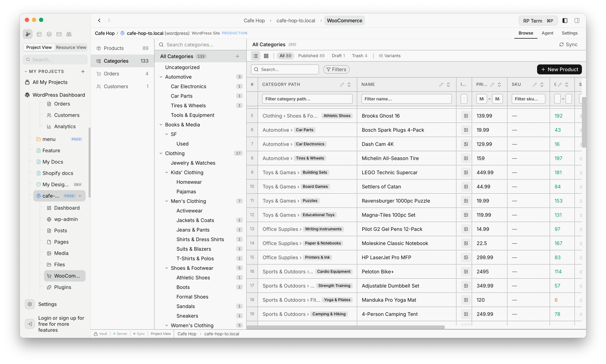This screenshot has width=606, height=364.
Task: Open the Draft products filter tab
Action: [x=338, y=56]
